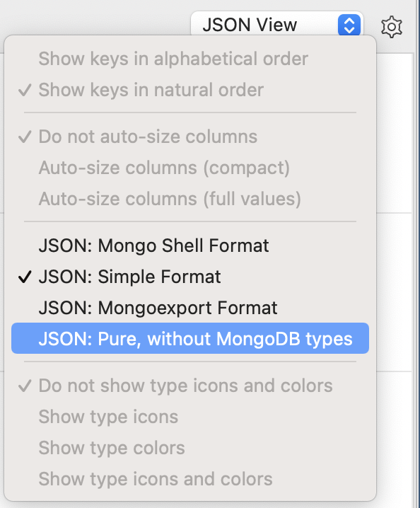Viewport: 420px width, 508px height.
Task: Toggle Show keys in natural order
Action: [190, 90]
